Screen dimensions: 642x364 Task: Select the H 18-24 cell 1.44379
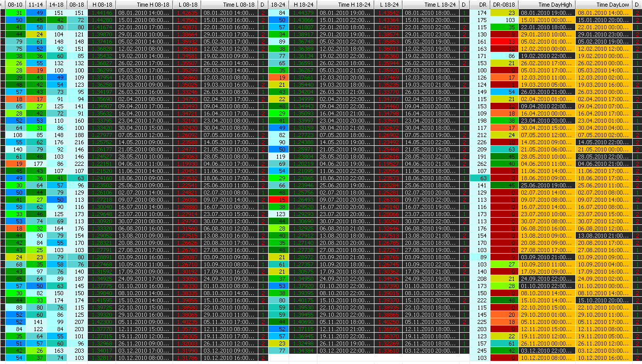click(x=303, y=12)
